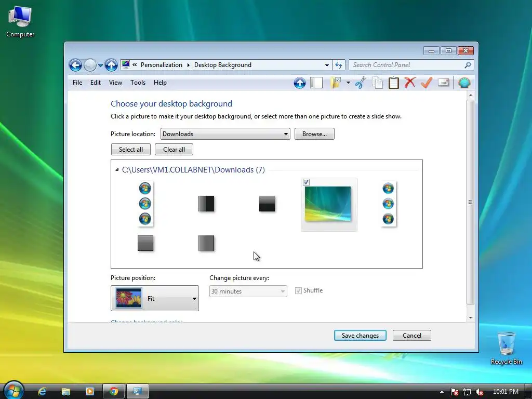Click the Action Center flag tray icon

point(454,392)
